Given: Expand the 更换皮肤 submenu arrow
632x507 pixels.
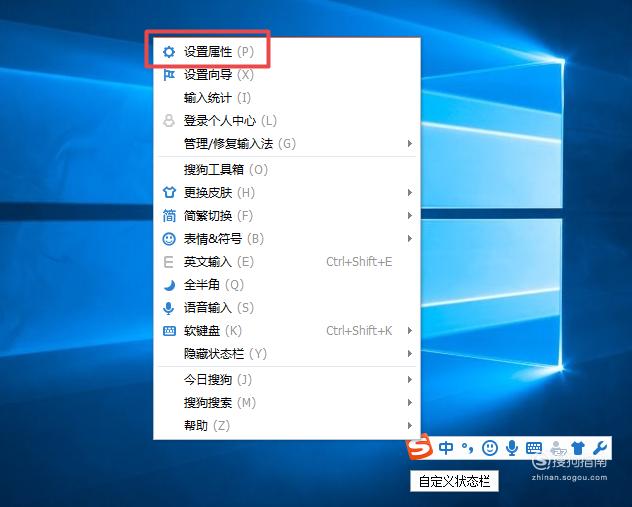Looking at the screenshot, I should click(x=410, y=193).
